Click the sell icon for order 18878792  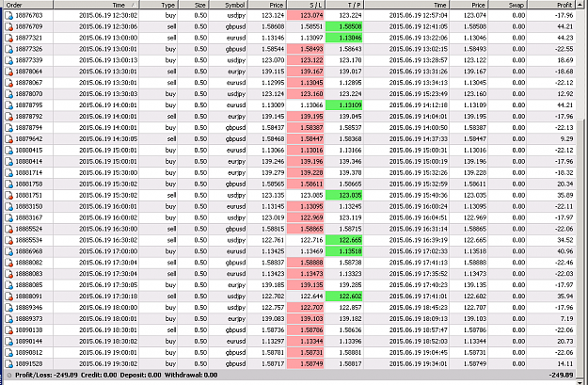(8, 117)
